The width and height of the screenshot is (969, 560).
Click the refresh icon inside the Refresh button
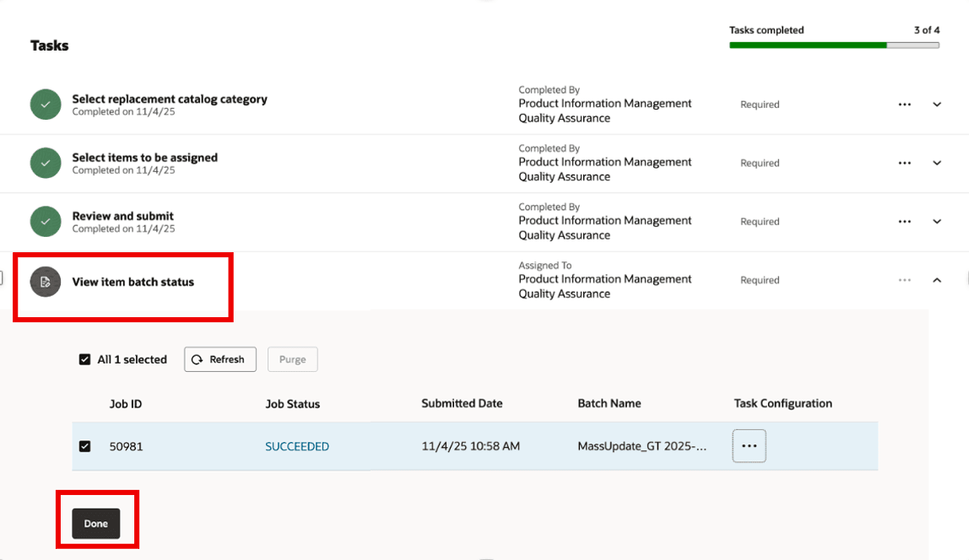[x=200, y=358]
